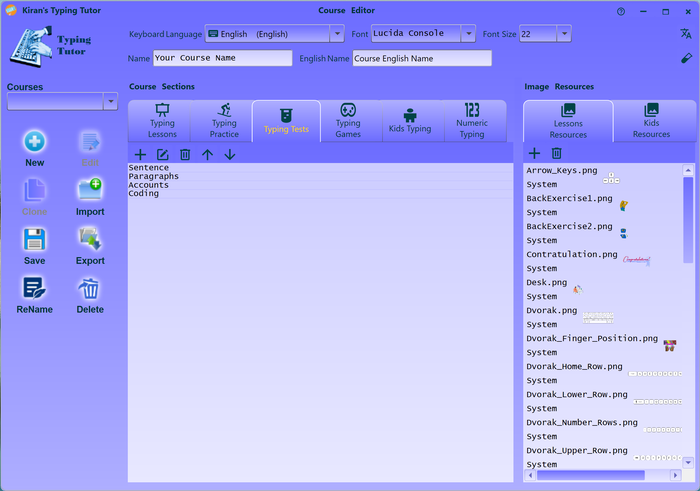The image size is (700, 491).
Task: Delete selected section with trash icon
Action: pos(185,154)
